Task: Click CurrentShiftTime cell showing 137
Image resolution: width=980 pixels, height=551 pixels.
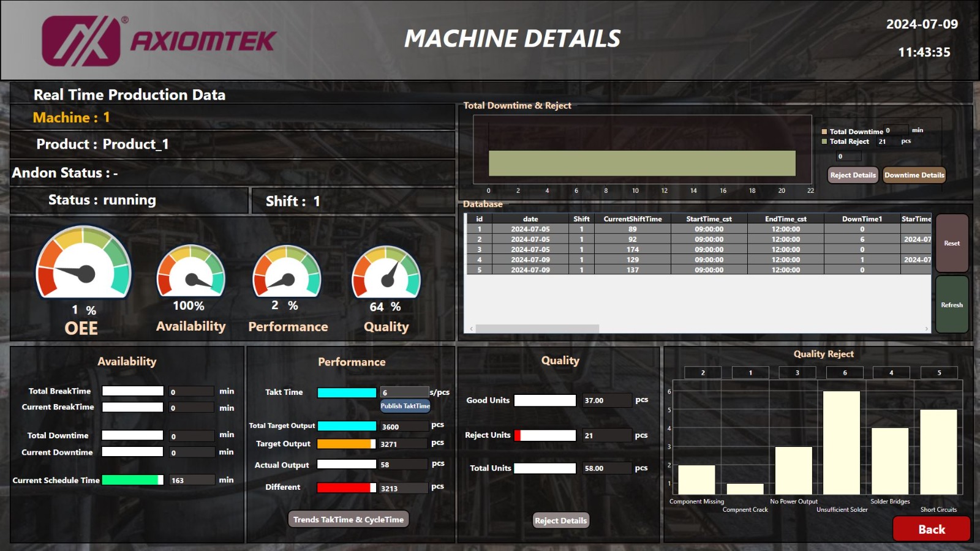Action: point(633,270)
